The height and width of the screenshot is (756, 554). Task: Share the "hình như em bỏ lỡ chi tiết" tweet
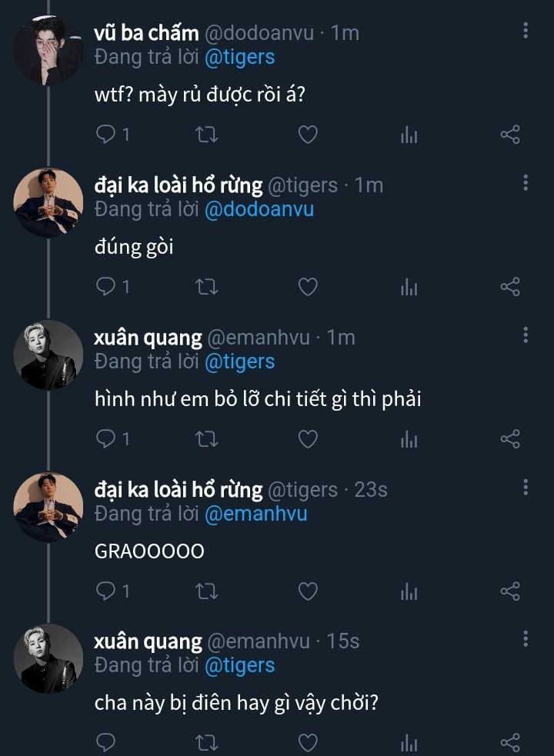pyautogui.click(x=511, y=439)
